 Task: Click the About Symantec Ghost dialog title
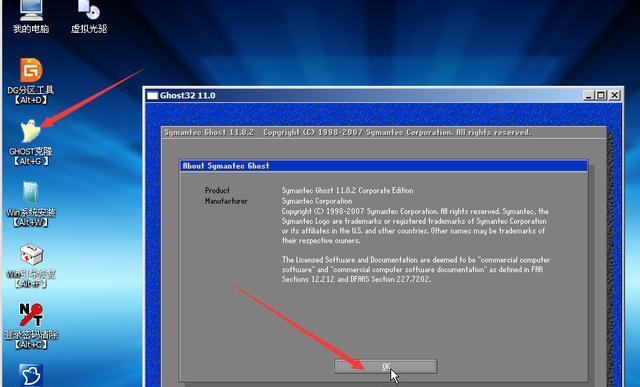(226, 166)
